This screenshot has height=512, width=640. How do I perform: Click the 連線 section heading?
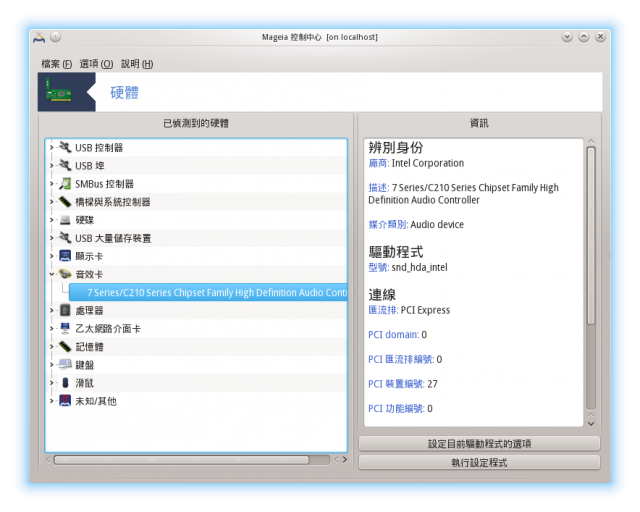click(x=382, y=294)
